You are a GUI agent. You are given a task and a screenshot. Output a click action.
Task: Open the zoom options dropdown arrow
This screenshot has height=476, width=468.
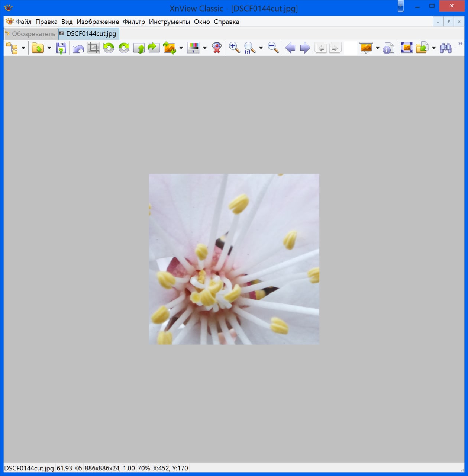pyautogui.click(x=261, y=48)
